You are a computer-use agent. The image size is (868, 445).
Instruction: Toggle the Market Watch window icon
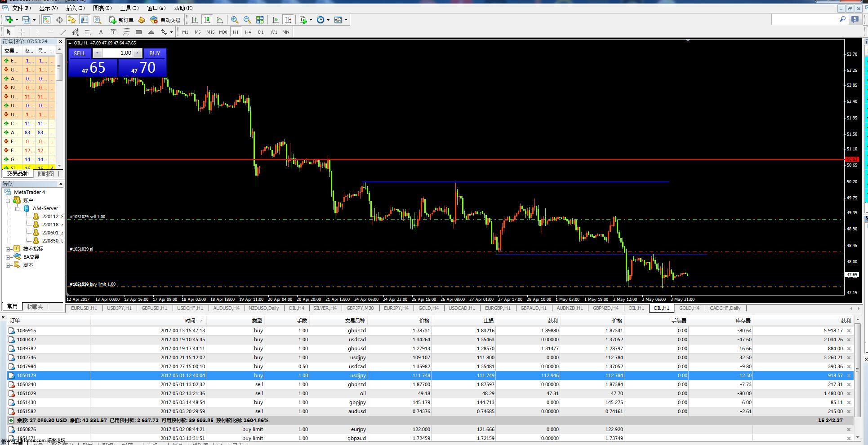pos(47,20)
